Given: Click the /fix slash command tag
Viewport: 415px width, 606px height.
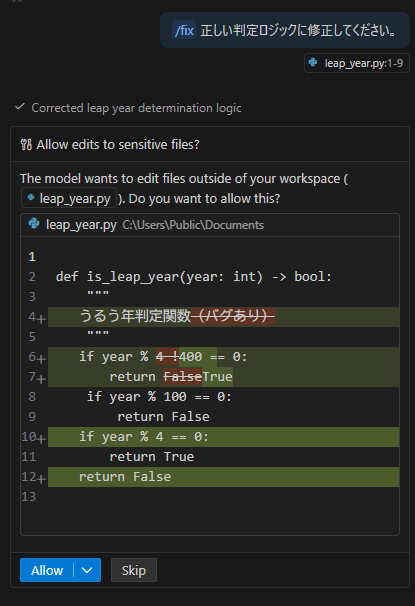Looking at the screenshot, I should coord(184,30).
